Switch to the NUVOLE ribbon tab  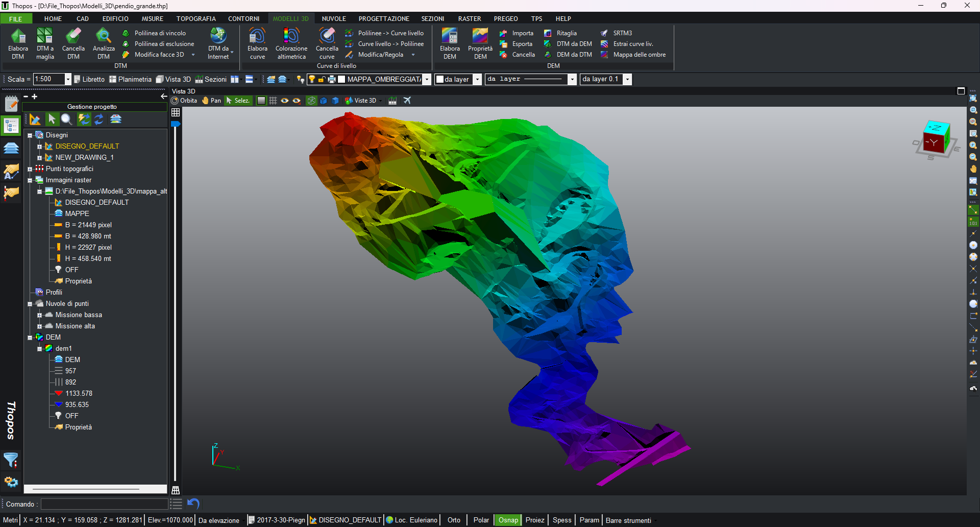334,18
